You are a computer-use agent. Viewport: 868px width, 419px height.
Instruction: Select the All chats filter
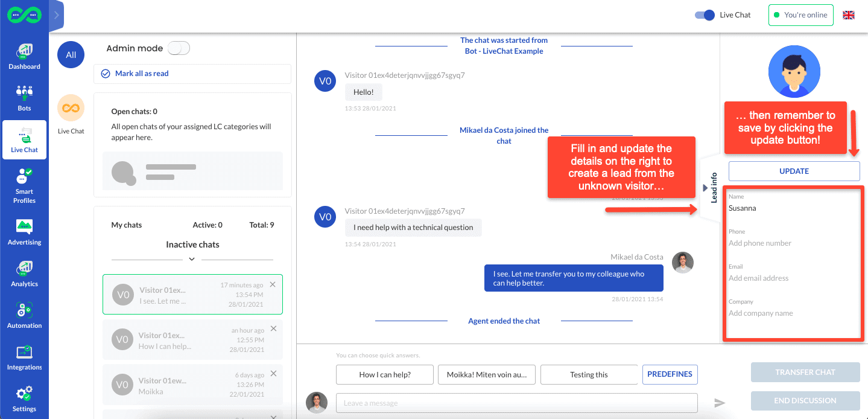(71, 54)
